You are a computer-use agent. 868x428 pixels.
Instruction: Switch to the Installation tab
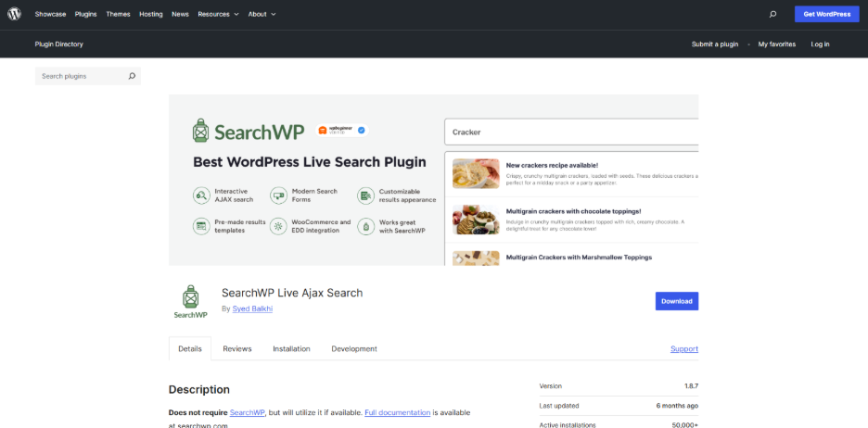click(291, 349)
